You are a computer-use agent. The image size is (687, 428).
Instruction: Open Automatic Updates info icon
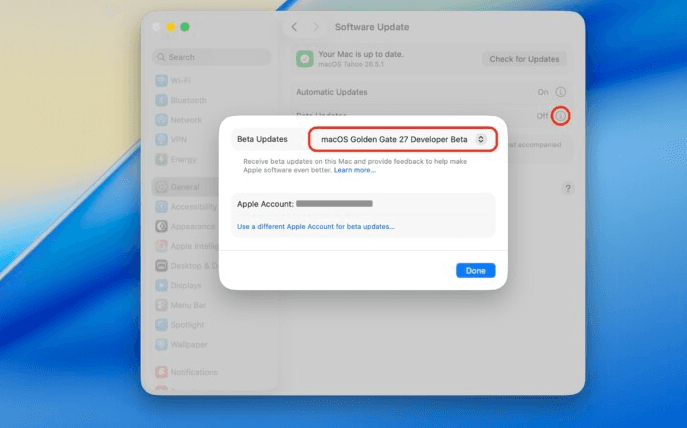coord(560,92)
